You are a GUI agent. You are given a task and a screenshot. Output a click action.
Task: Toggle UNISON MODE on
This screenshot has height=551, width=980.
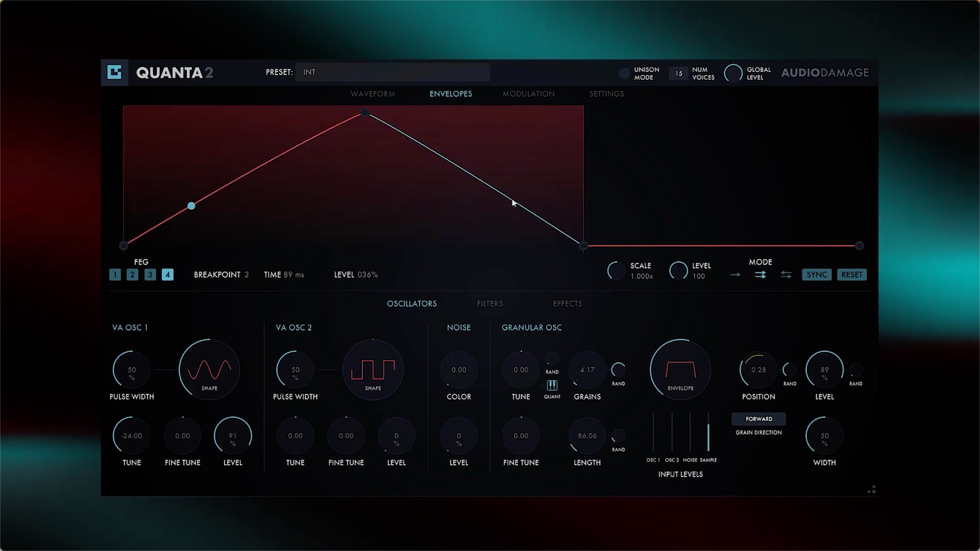[x=624, y=73]
